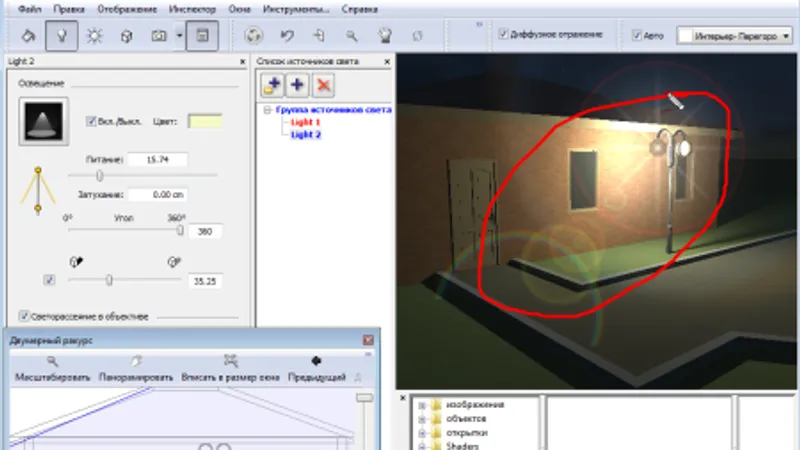800x450 pixels.
Task: Toggle the panel layout toolbar button
Action: pyautogui.click(x=202, y=36)
